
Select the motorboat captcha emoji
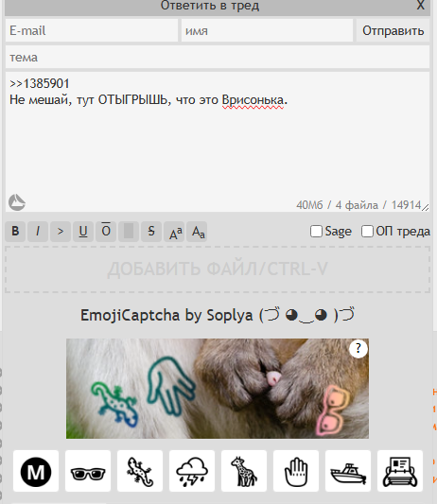tap(348, 471)
